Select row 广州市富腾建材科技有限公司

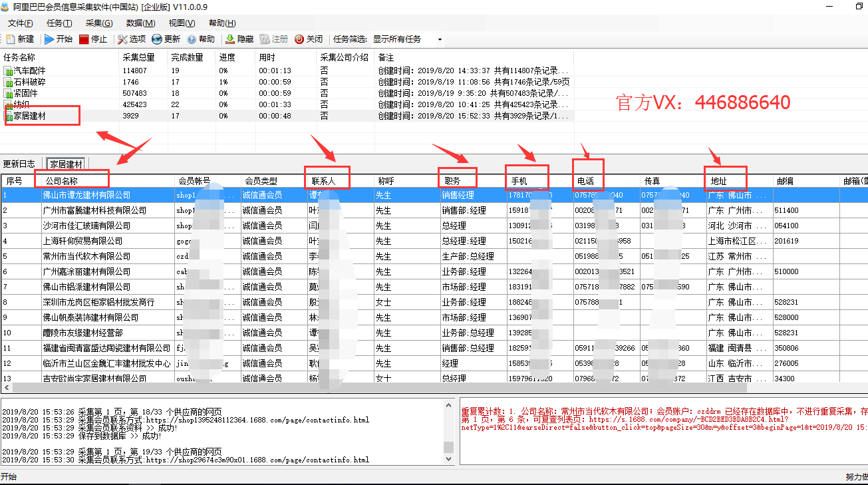pyautogui.click(x=434, y=210)
